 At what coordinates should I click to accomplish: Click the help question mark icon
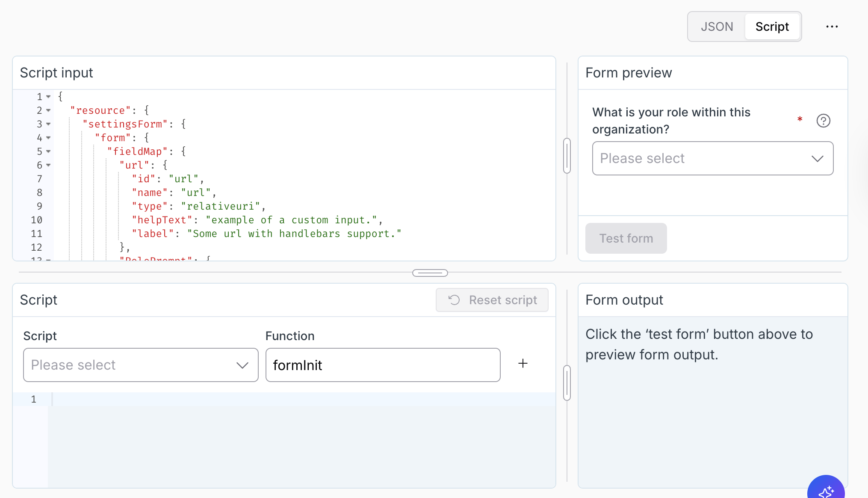(x=823, y=121)
